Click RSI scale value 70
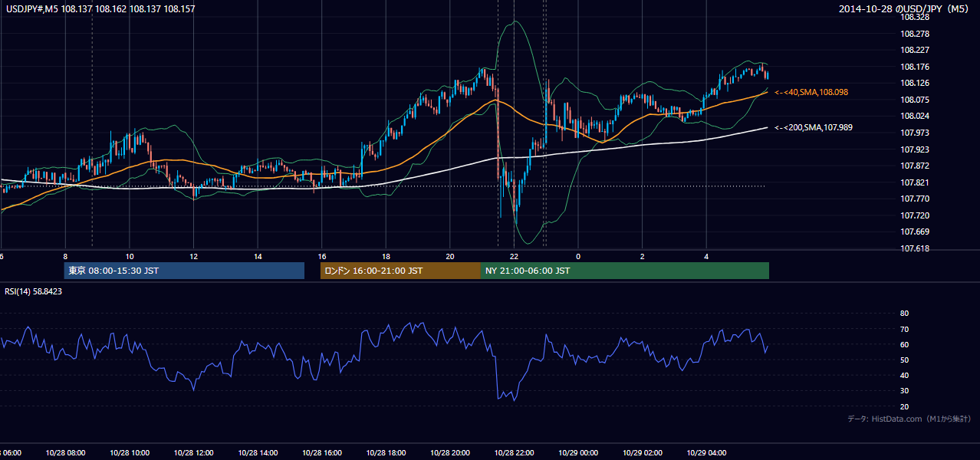980x460 pixels. 904,329
